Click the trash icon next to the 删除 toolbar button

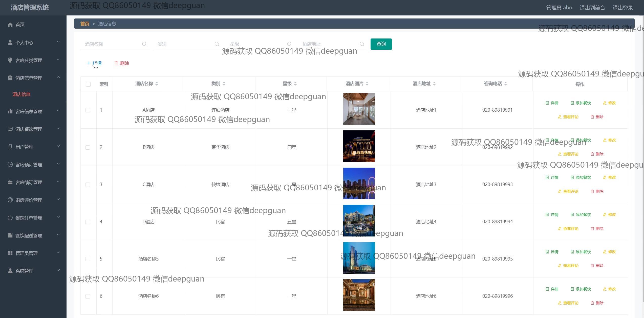116,63
